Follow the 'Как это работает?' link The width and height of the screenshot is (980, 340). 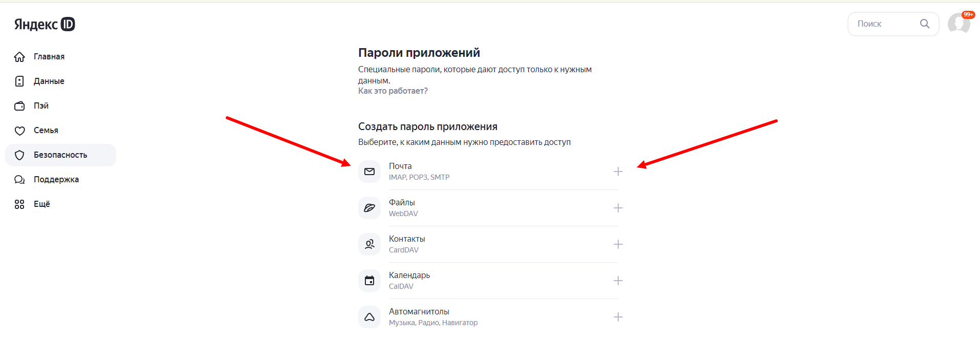(x=393, y=91)
